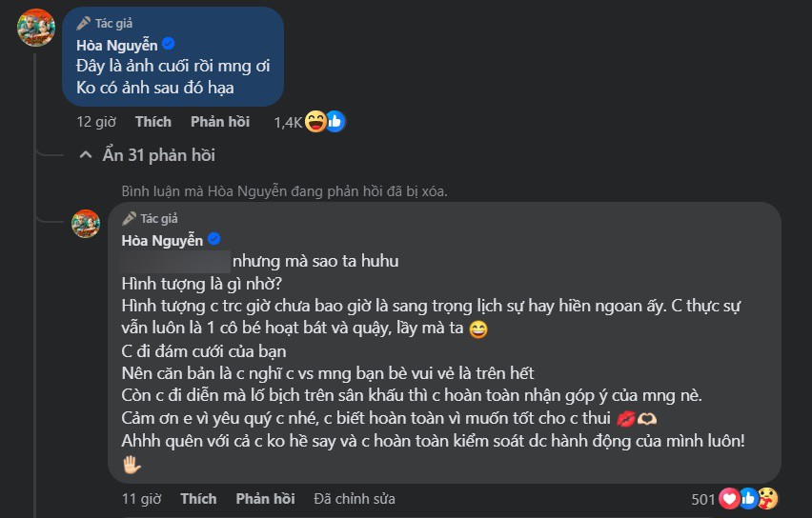Click the author pen icon on the reply comment
The width and height of the screenshot is (812, 518).
[x=130, y=218]
